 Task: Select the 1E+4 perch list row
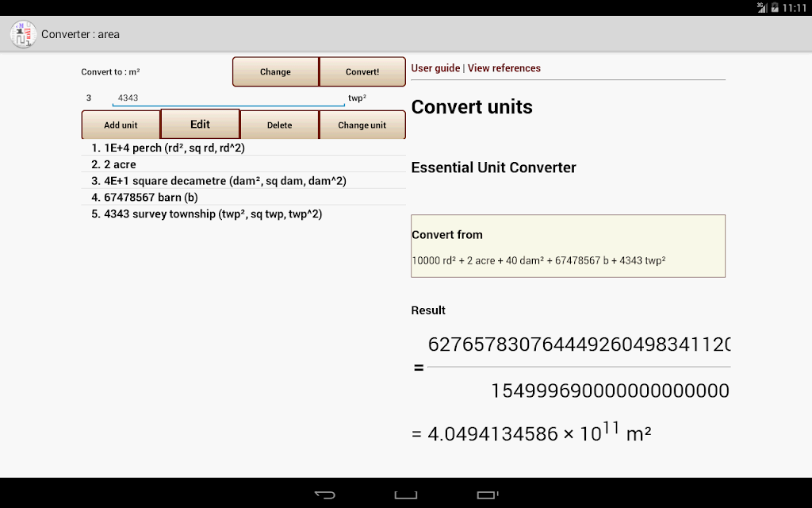point(243,148)
